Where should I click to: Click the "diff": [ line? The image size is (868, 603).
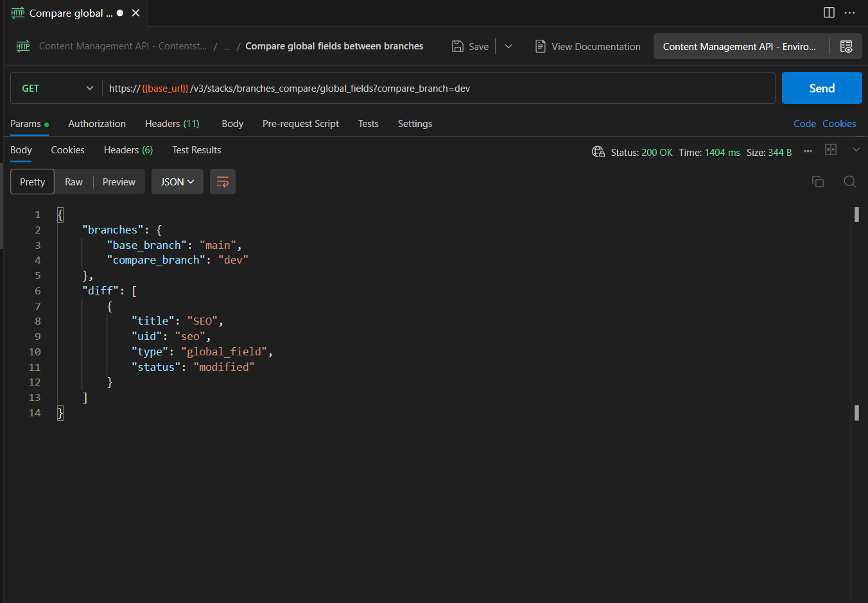click(109, 291)
